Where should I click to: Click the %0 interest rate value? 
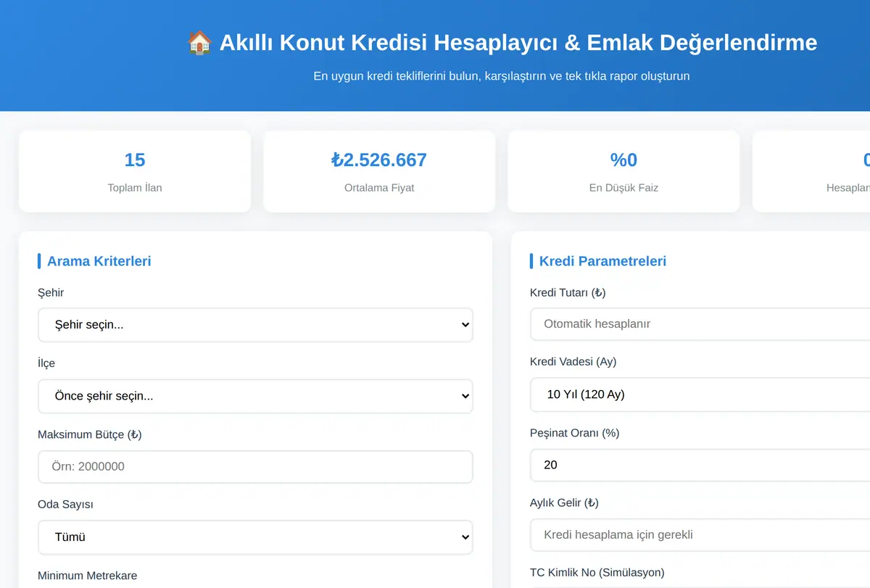pyautogui.click(x=623, y=160)
